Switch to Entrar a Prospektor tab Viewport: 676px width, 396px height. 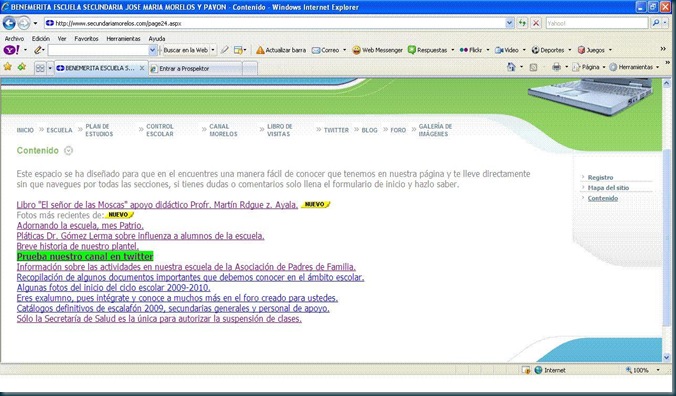[195, 69]
